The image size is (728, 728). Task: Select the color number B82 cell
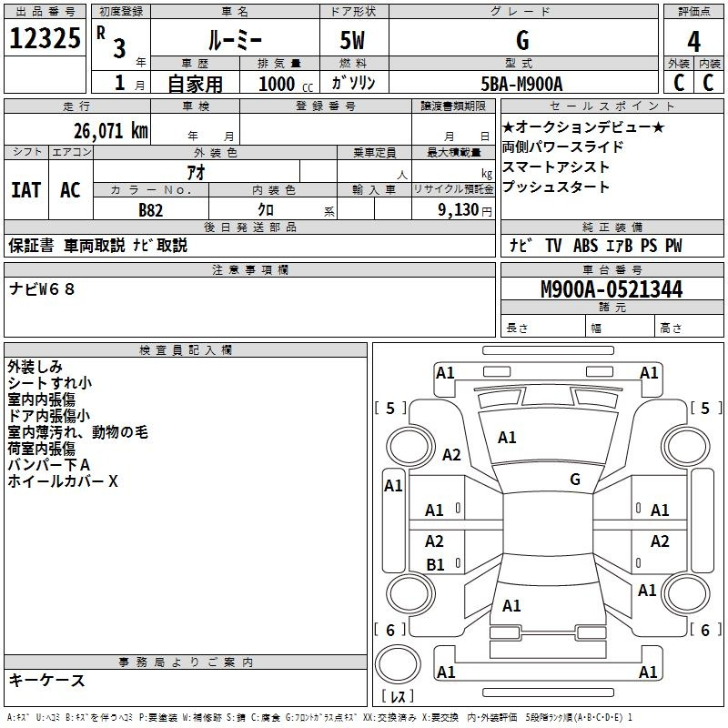click(x=151, y=209)
